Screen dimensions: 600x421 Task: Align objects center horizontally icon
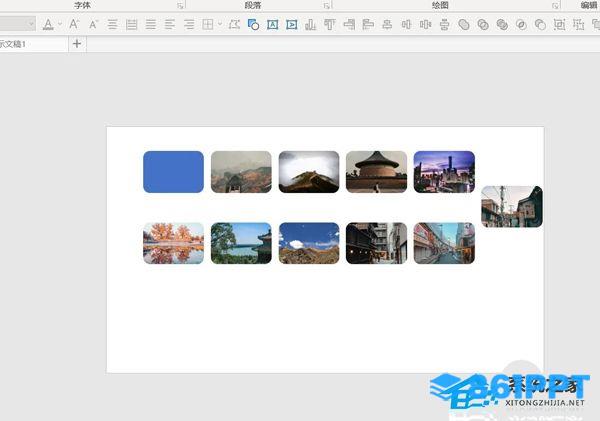pos(387,24)
